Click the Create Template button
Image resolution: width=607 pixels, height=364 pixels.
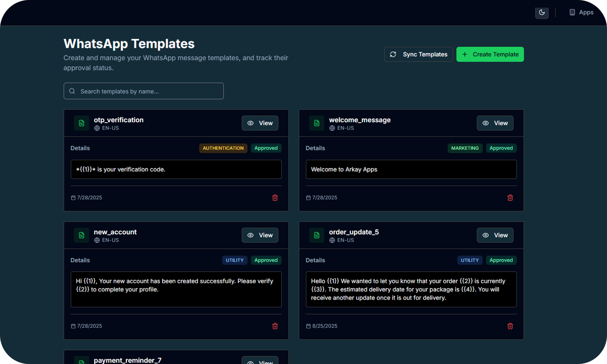point(490,54)
